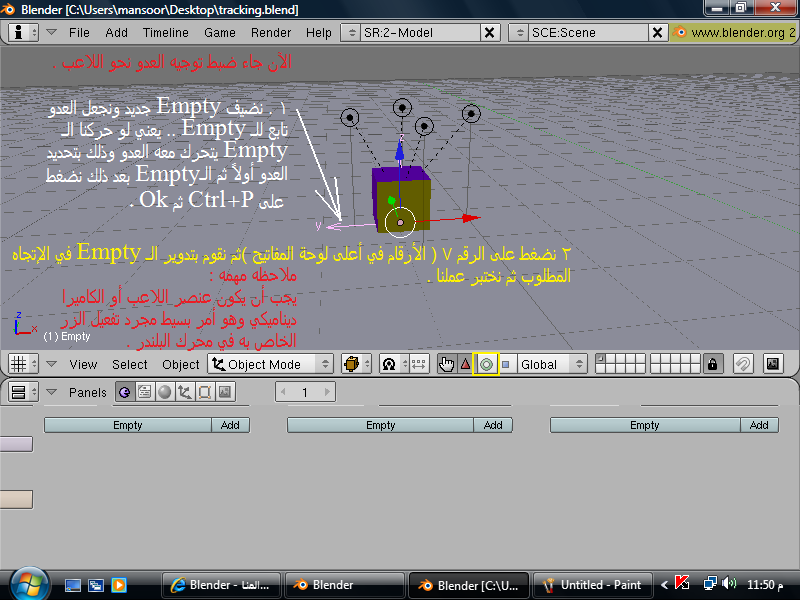This screenshot has height=600, width=800.
Task: Open the pivot point dropdown
Action: coord(394,364)
